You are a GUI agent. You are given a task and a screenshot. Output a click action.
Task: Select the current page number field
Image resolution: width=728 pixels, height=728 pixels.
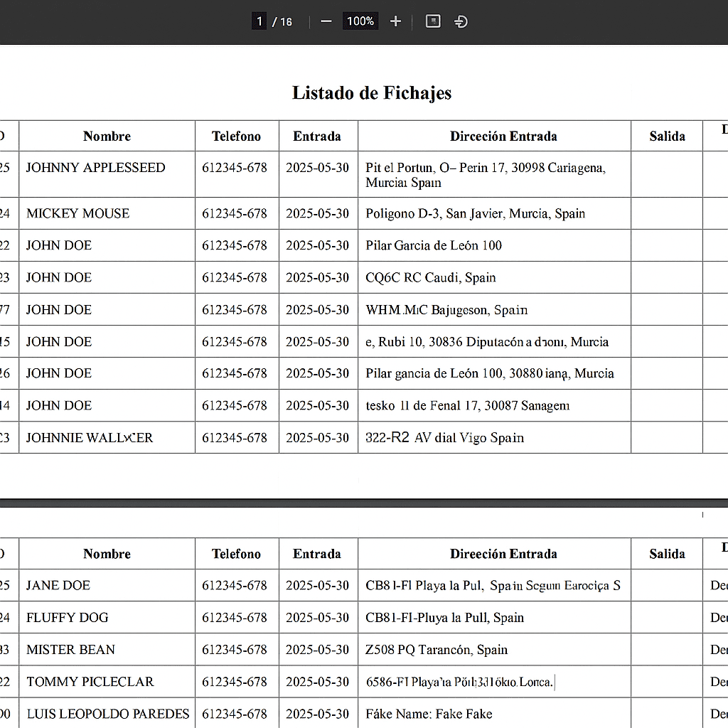(259, 21)
